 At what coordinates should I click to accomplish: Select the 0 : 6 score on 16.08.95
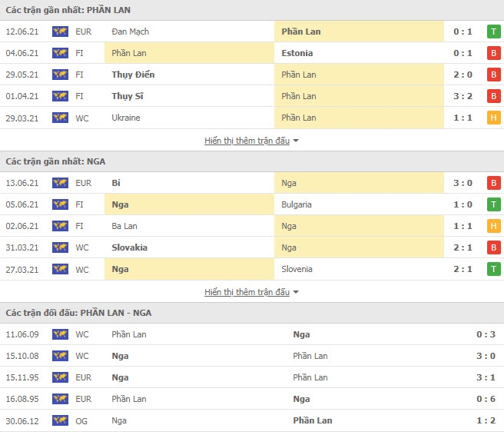pyautogui.click(x=486, y=399)
